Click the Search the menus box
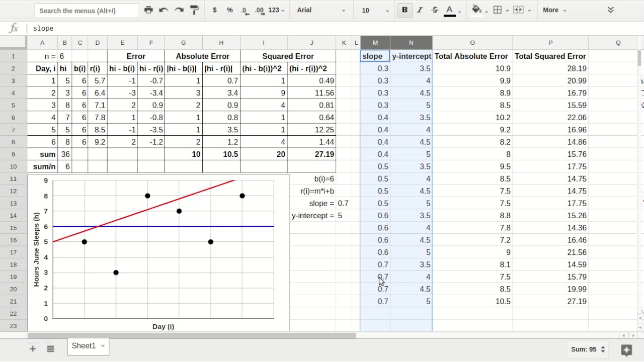The image size is (644, 362). (x=87, y=11)
